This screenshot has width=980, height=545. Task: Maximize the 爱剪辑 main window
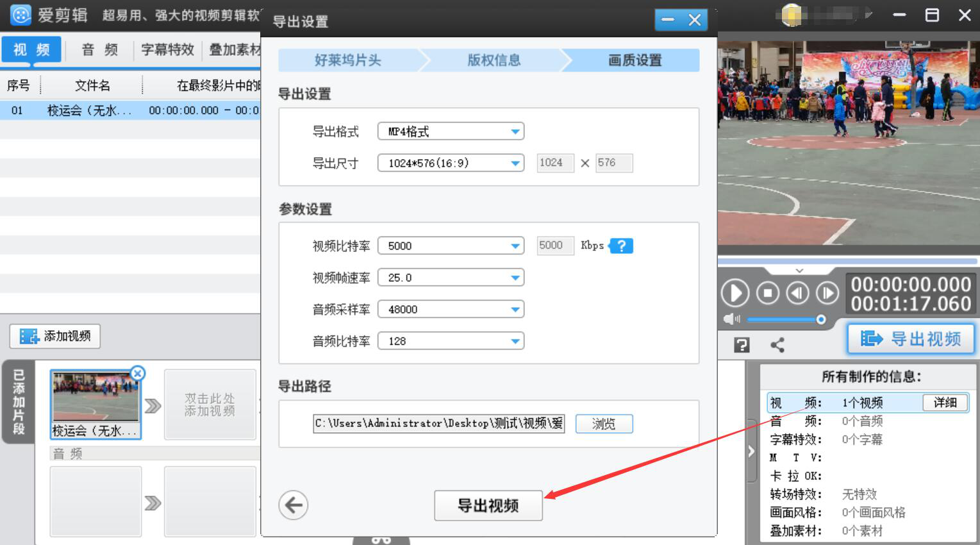[x=932, y=15]
